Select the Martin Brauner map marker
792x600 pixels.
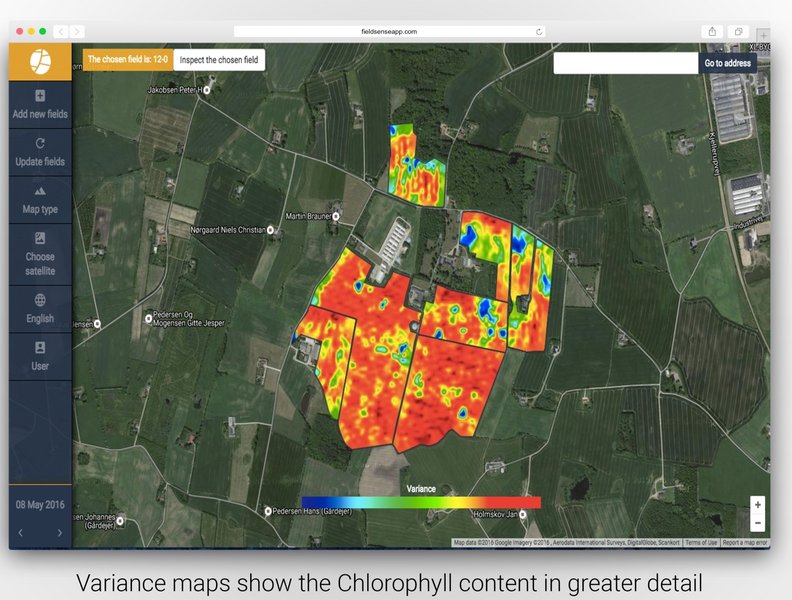pyautogui.click(x=337, y=216)
